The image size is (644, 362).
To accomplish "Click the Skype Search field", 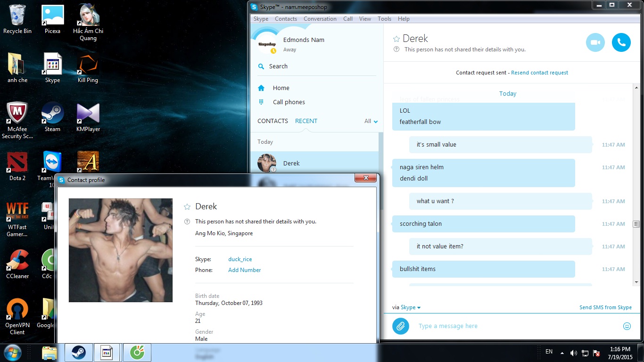I will tap(317, 66).
